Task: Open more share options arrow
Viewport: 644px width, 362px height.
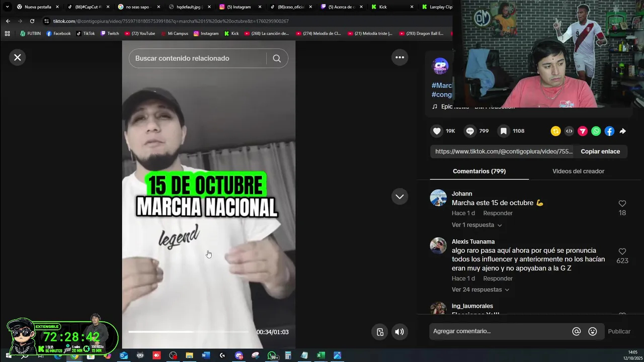Action: (623, 131)
